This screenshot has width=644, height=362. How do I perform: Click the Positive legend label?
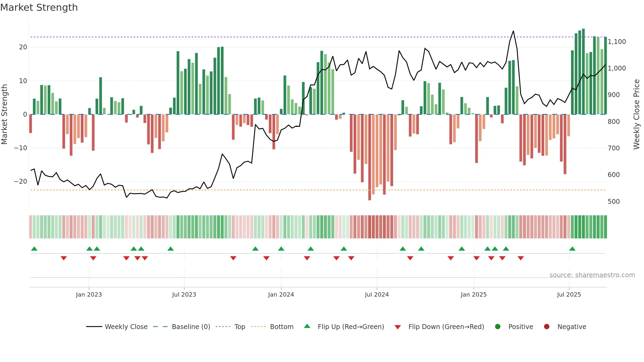(521, 327)
